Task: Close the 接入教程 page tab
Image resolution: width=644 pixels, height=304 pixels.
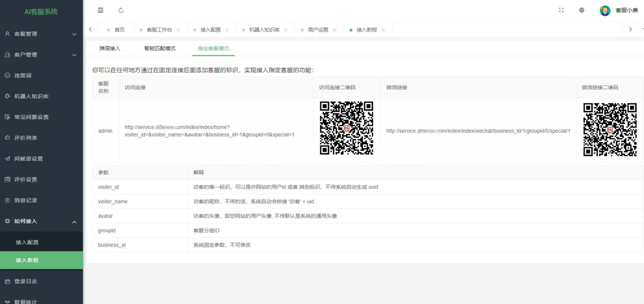Action: tap(383, 30)
